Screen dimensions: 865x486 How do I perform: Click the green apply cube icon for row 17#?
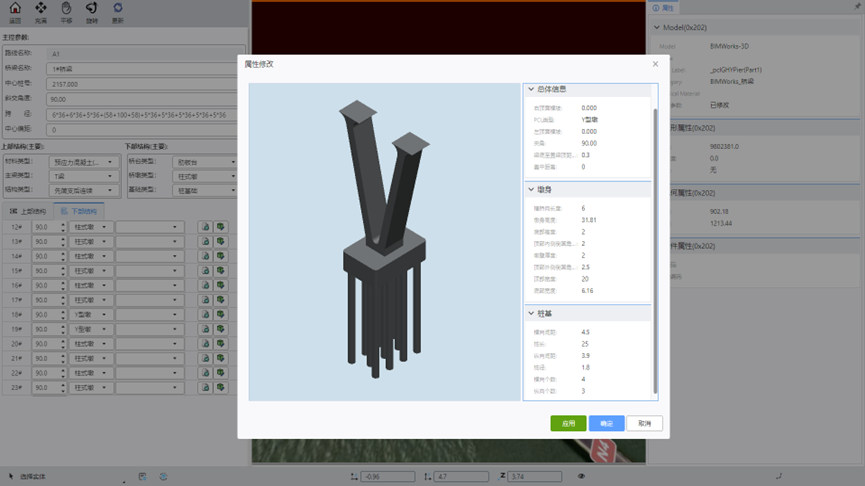221,300
